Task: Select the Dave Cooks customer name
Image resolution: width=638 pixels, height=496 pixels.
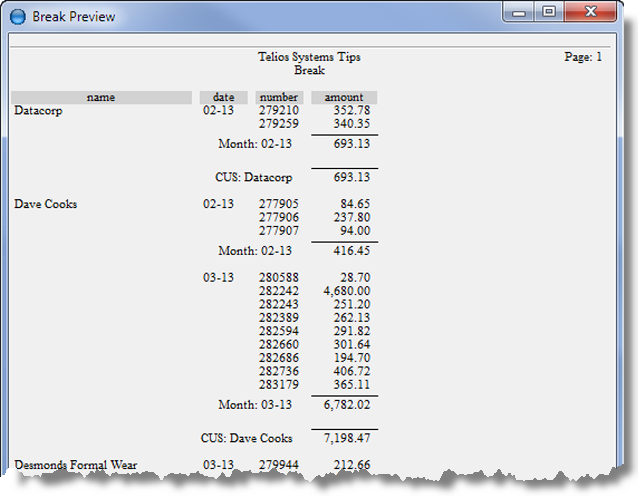Action: [45, 204]
